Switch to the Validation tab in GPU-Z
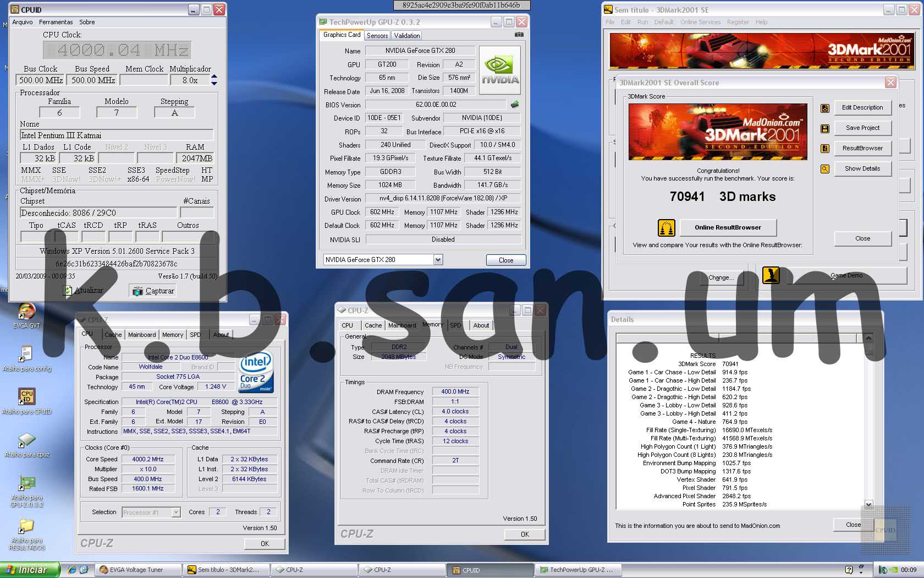Image resolution: width=924 pixels, height=578 pixels. click(407, 35)
